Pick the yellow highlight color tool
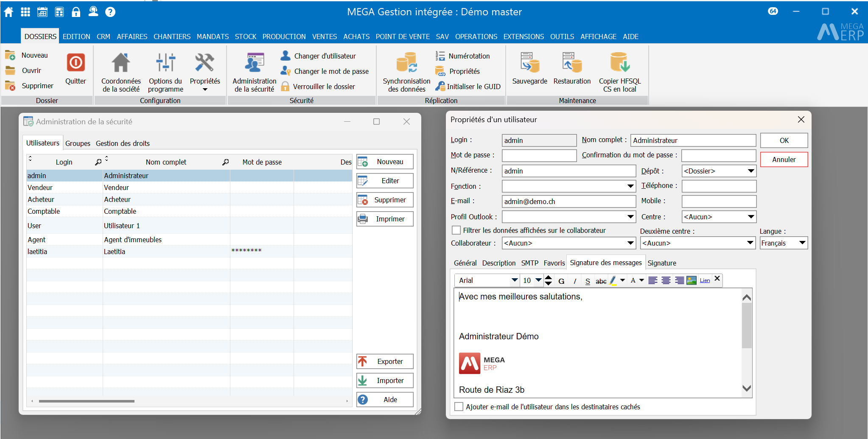Image resolution: width=868 pixels, height=439 pixels. (613, 280)
